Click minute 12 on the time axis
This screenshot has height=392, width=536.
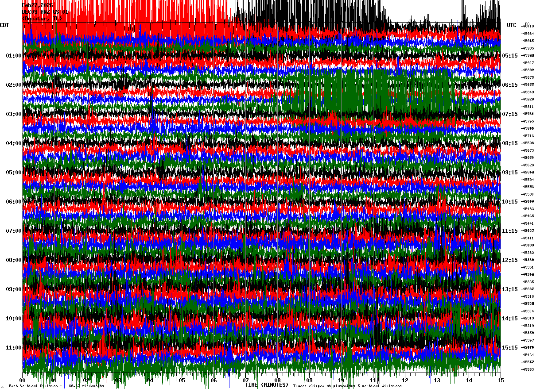tap(405, 380)
